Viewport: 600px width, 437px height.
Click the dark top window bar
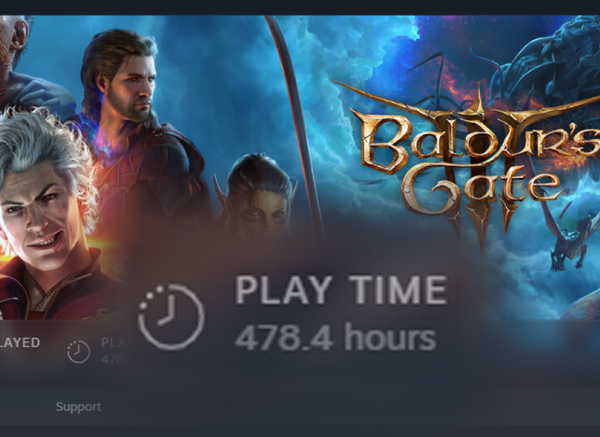pyautogui.click(x=300, y=7)
